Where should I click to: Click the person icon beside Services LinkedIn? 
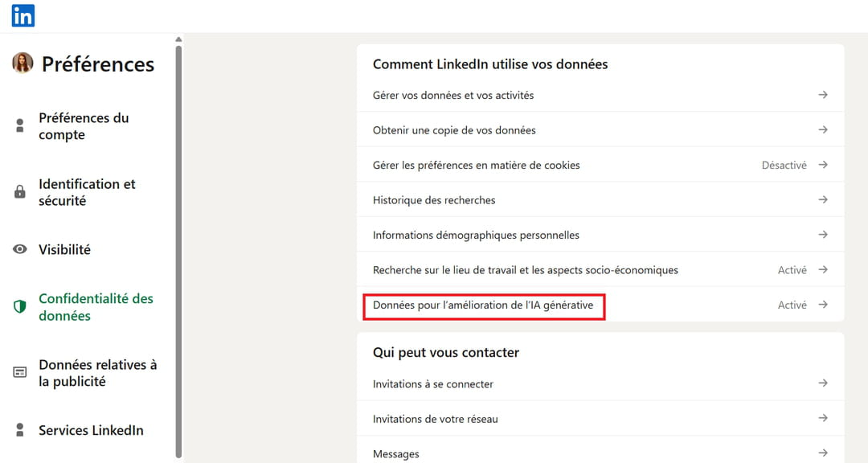(20, 430)
